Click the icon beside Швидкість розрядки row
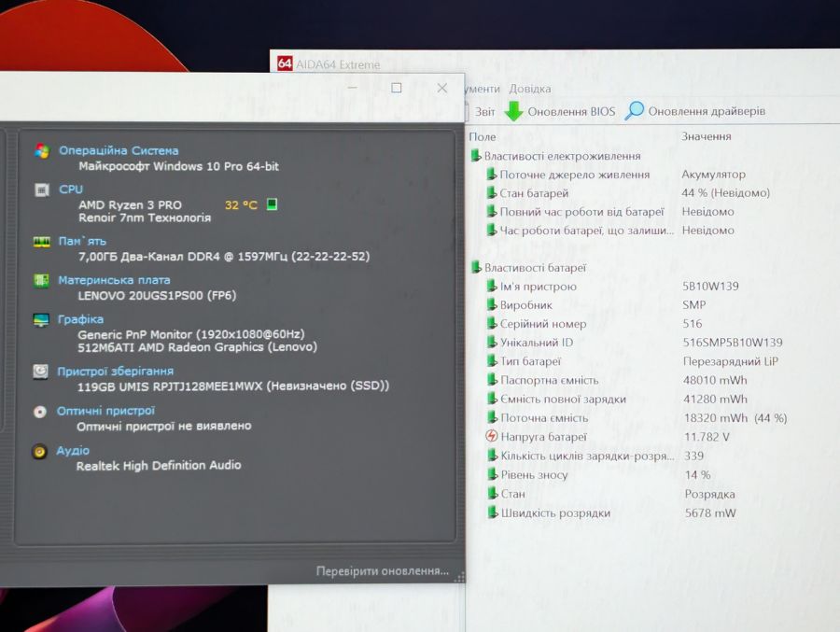 [x=492, y=513]
